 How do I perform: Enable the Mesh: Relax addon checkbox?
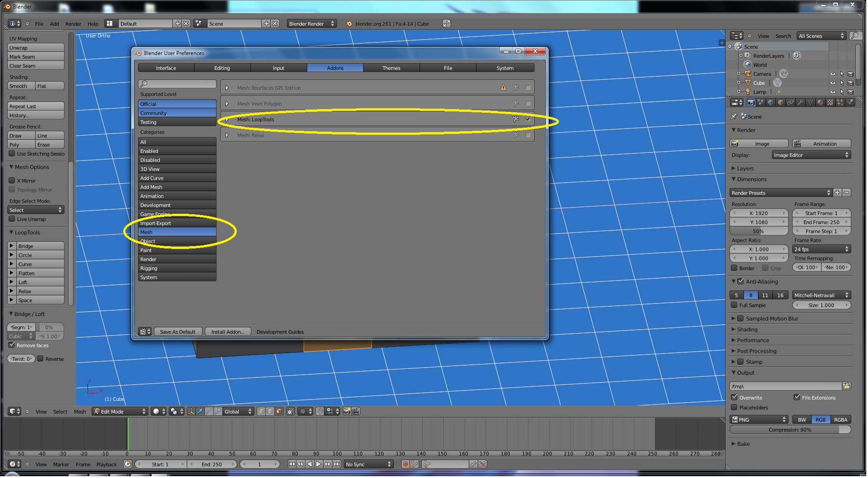click(x=528, y=135)
